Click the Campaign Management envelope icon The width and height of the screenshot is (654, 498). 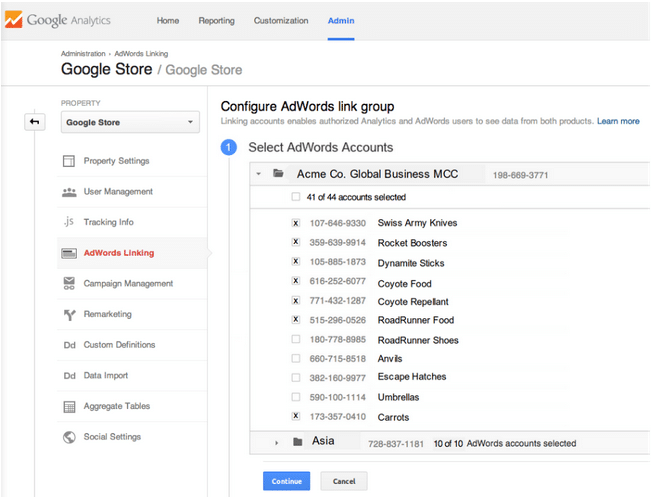pos(69,283)
